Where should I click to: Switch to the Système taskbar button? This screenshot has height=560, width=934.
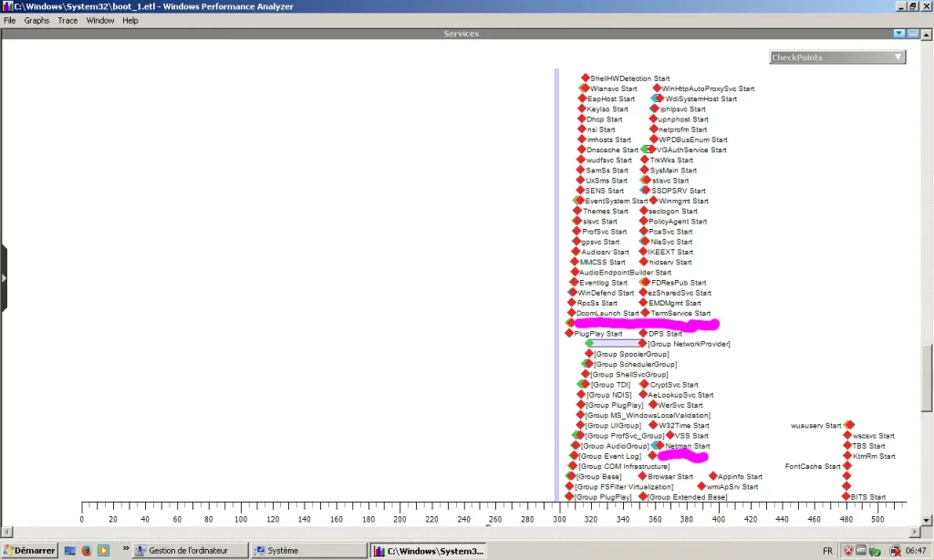point(308,551)
